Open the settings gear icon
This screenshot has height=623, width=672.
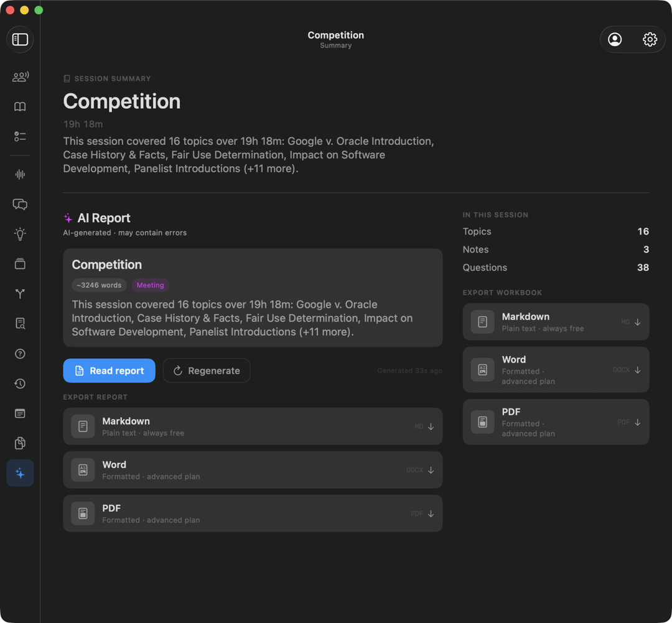(650, 39)
